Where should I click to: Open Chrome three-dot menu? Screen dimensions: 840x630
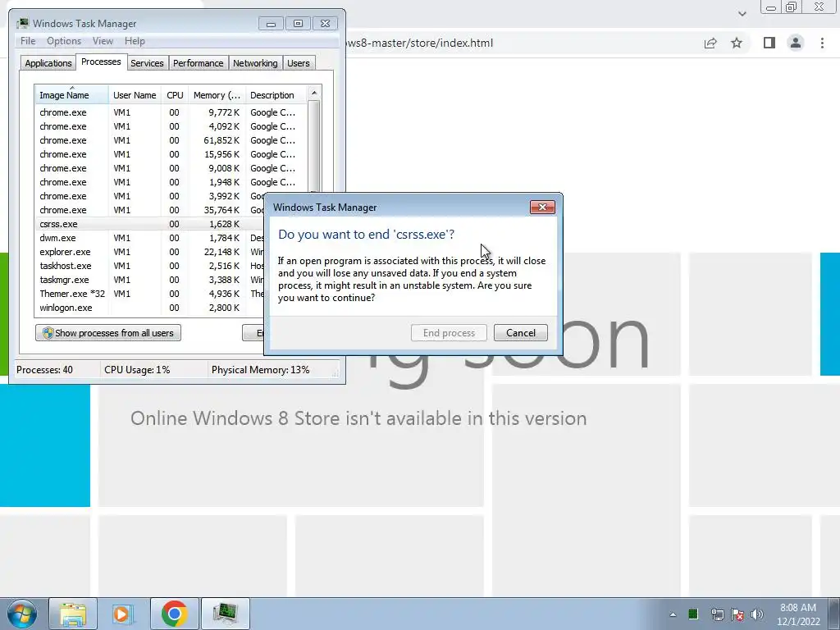coord(822,43)
